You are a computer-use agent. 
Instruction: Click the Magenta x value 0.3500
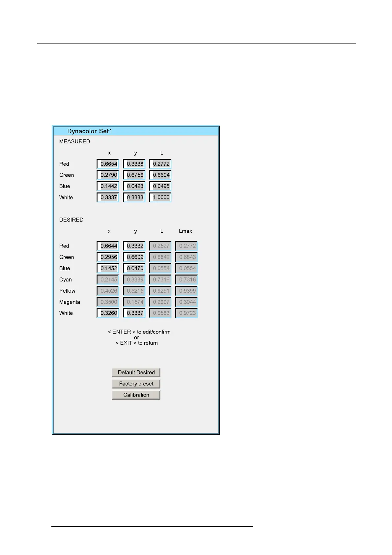108,302
